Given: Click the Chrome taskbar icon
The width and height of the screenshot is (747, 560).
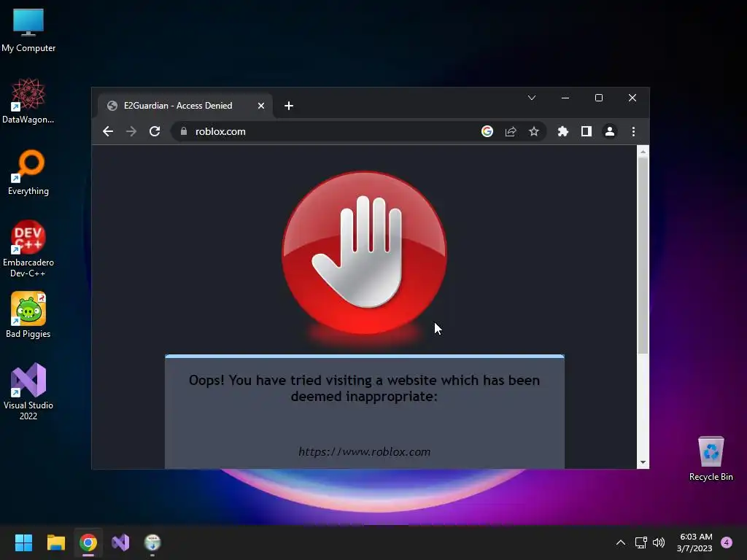Looking at the screenshot, I should [x=88, y=542].
